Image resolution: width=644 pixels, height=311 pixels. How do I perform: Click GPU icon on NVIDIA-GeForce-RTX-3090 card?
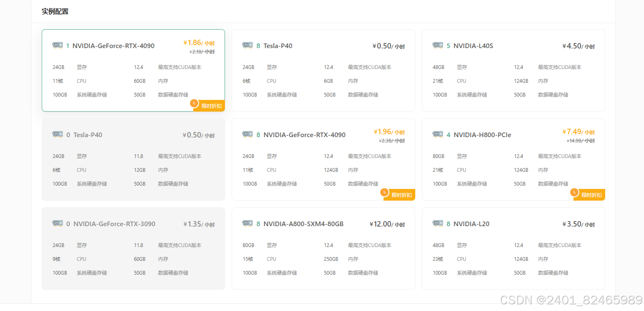(x=58, y=223)
